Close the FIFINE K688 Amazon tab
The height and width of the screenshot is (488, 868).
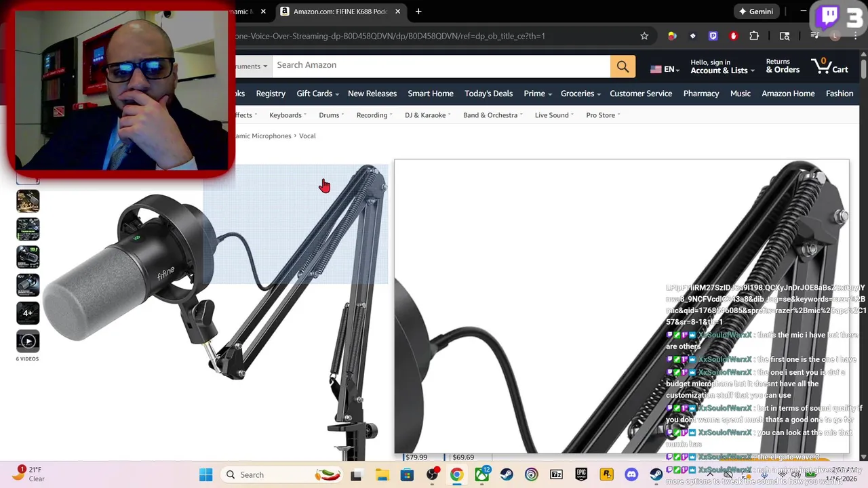(x=397, y=12)
